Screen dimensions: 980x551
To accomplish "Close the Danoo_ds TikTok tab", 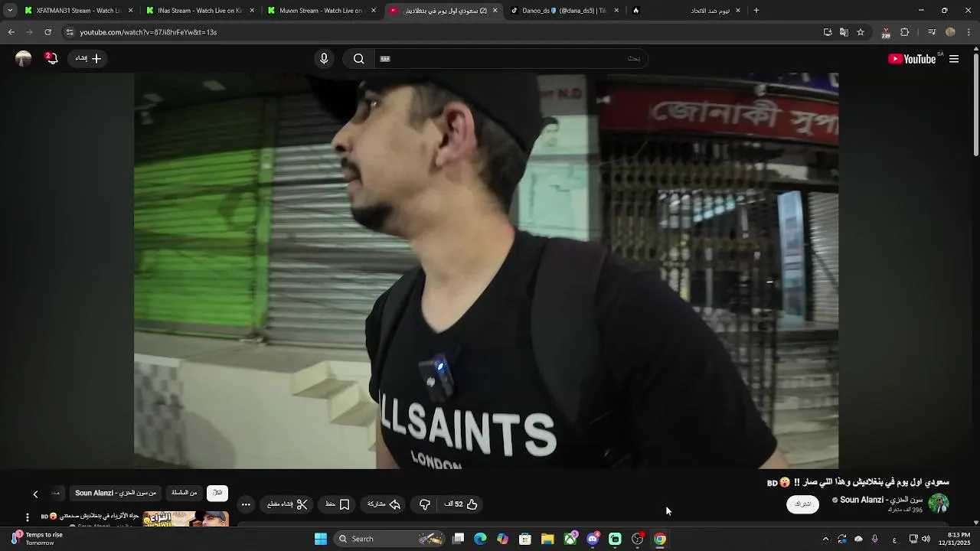I will point(616,11).
